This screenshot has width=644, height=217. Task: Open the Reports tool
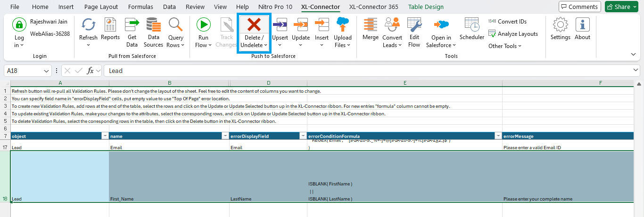(110, 25)
